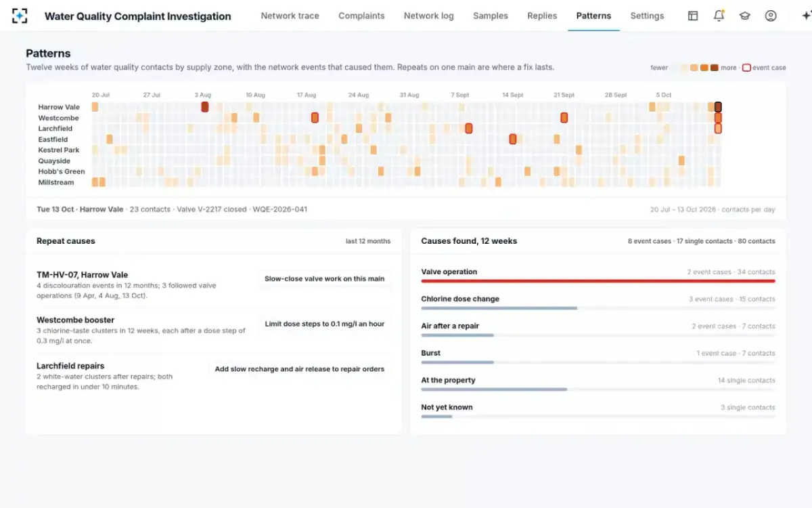812x508 pixels.
Task: Click 'Slow-close valve work on this main' button
Action: point(324,278)
